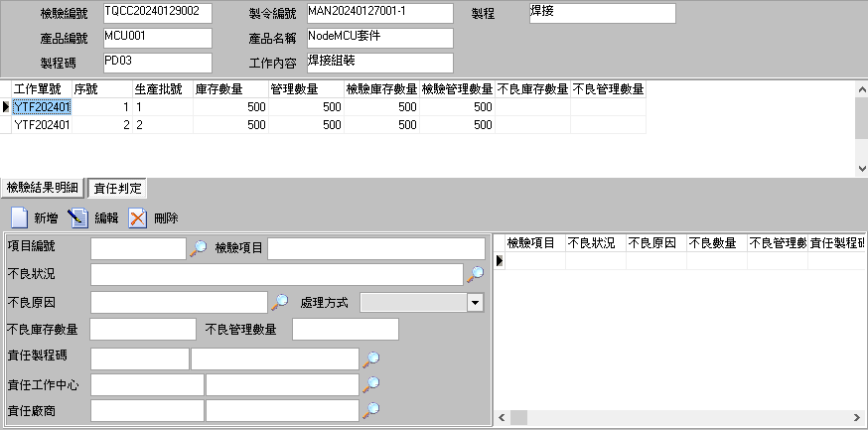Click the 不良庫存數量 column header in top grid
This screenshot has height=430, width=868.
pos(532,89)
